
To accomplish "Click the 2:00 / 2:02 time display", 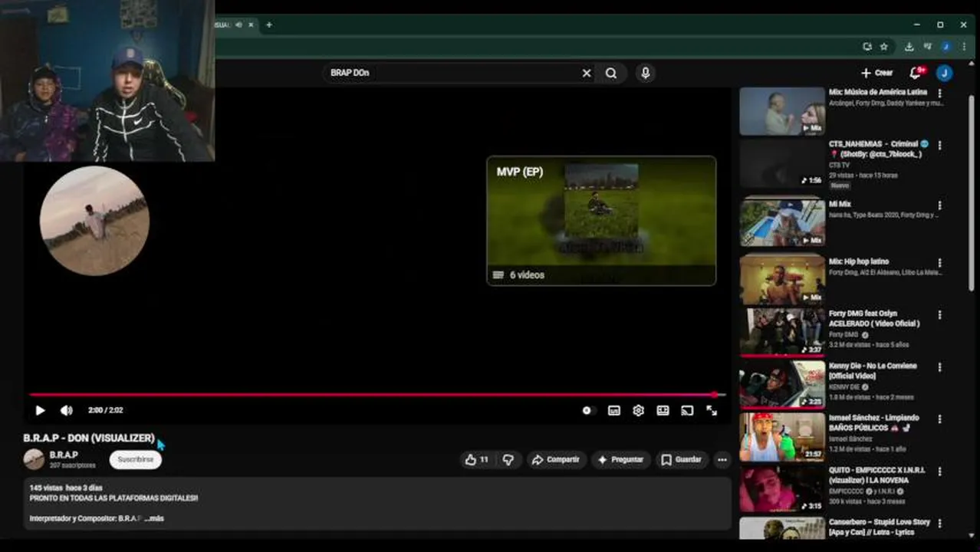I will click(106, 410).
